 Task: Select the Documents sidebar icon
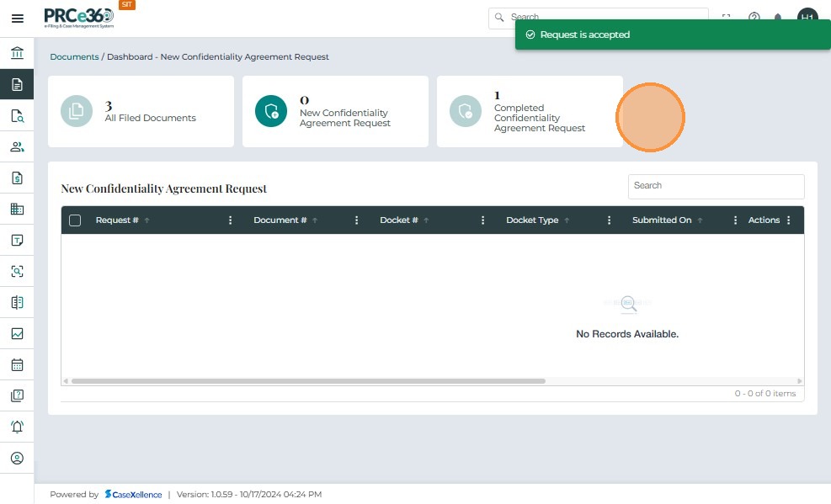(17, 84)
